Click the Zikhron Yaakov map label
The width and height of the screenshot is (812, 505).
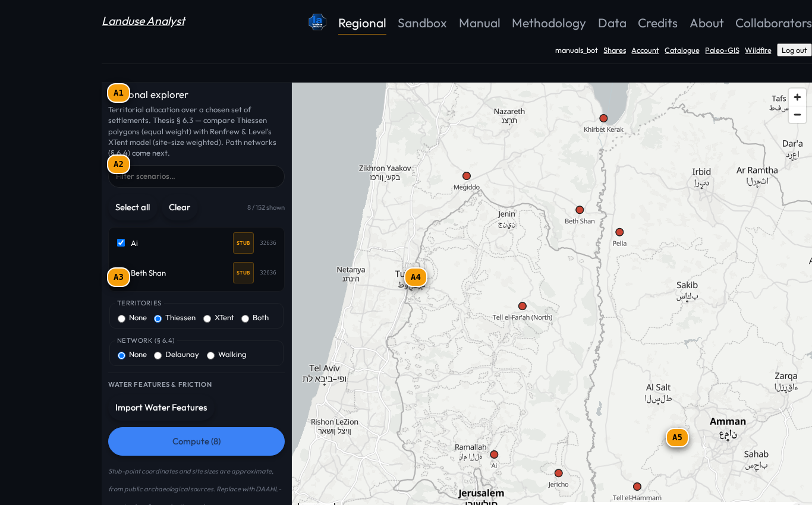point(385,168)
